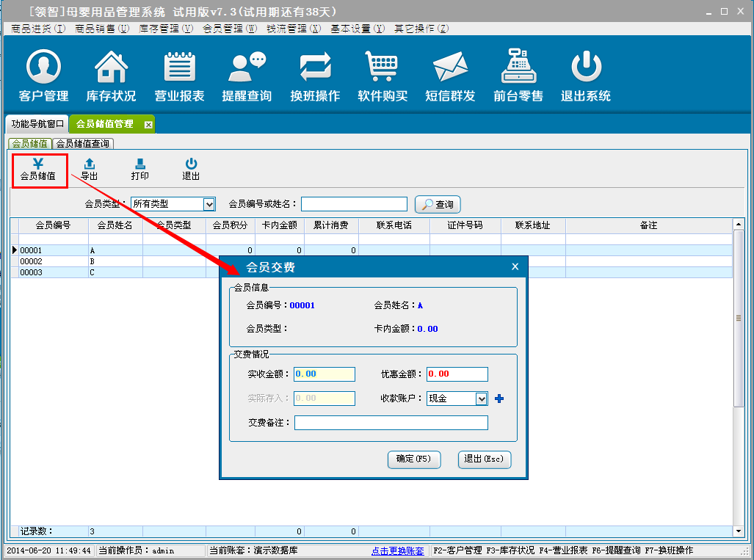754x560 pixels.
Task: Select the 换班操作 shift change icon
Action: [x=315, y=68]
